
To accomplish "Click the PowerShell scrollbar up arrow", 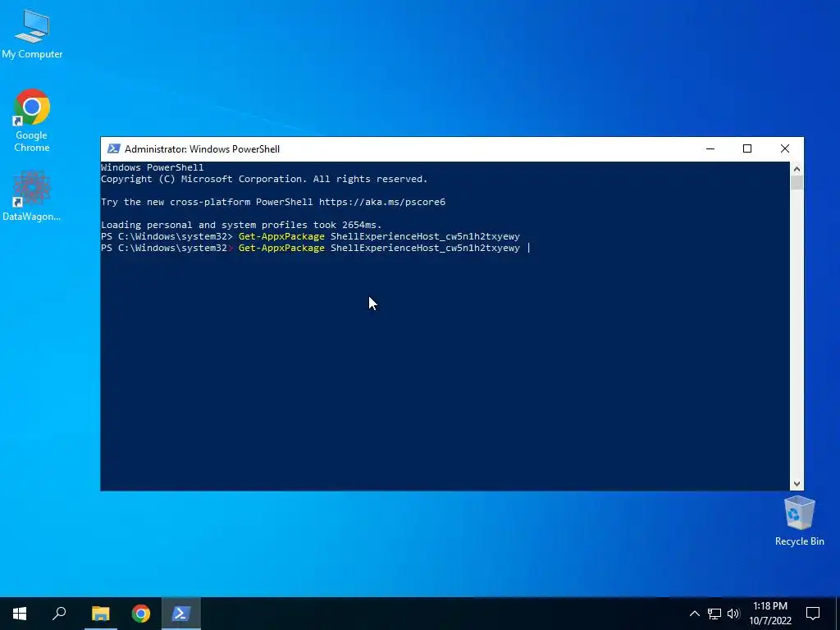I will pos(797,169).
